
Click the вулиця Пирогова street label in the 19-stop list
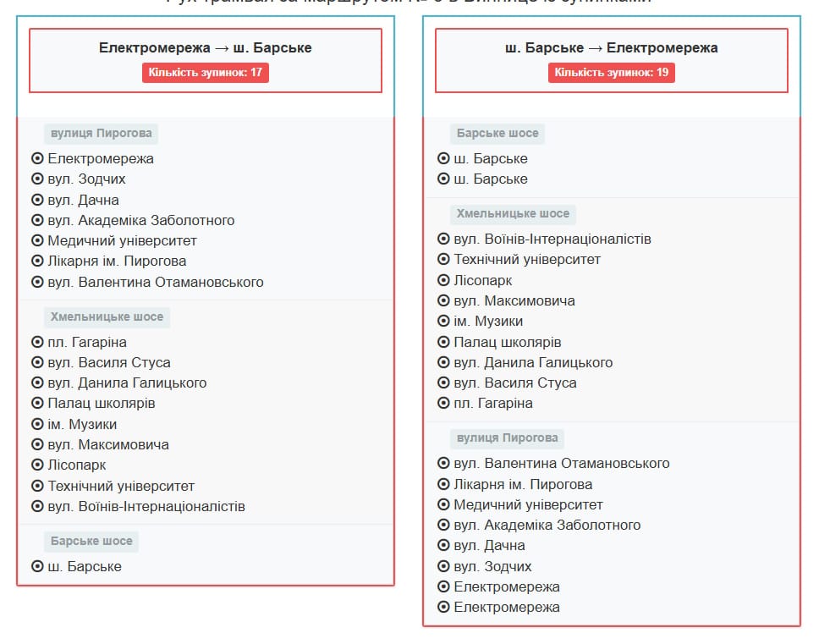tap(507, 438)
